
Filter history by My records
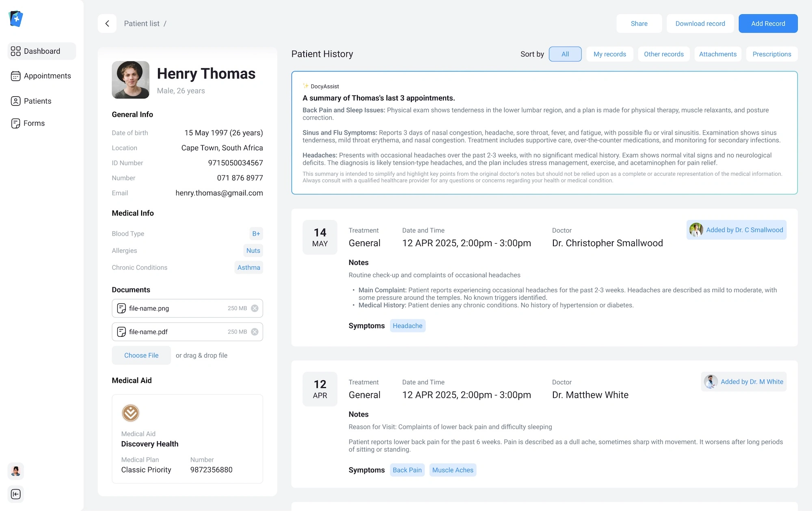pos(609,54)
